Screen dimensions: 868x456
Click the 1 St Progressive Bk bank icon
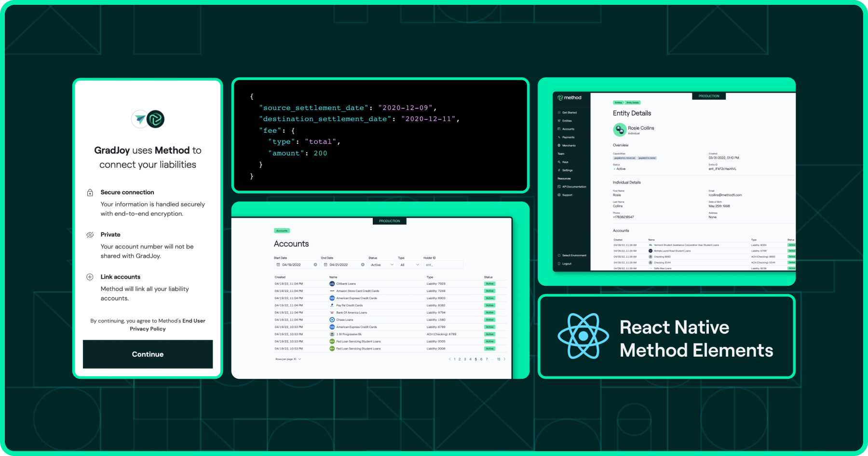pyautogui.click(x=332, y=334)
